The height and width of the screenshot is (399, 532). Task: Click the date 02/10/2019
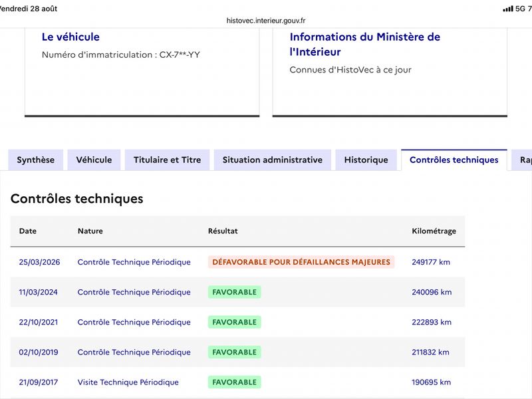coord(39,352)
